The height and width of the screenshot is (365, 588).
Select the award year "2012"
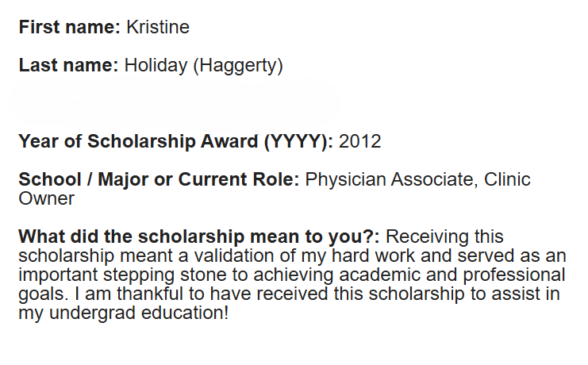360,141
